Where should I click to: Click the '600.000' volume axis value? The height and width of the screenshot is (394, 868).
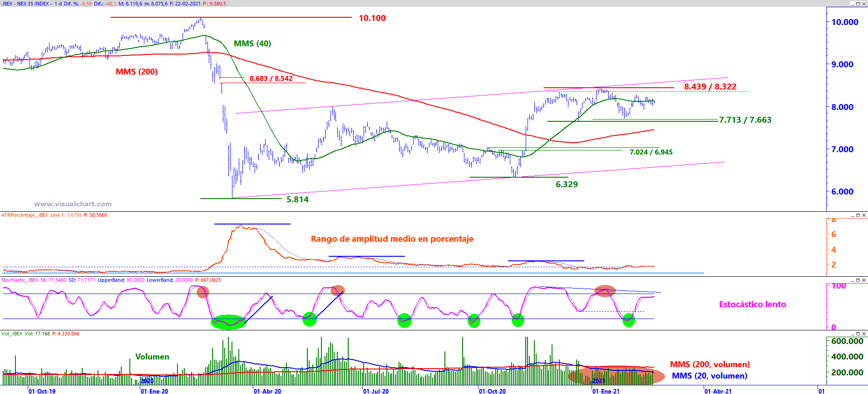[x=847, y=341]
